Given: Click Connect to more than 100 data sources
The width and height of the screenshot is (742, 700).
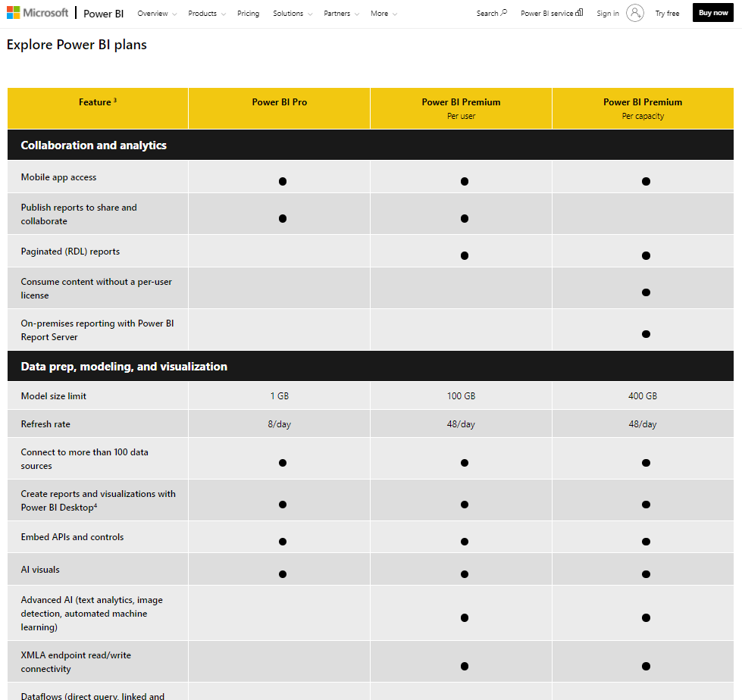Looking at the screenshot, I should coord(84,459).
